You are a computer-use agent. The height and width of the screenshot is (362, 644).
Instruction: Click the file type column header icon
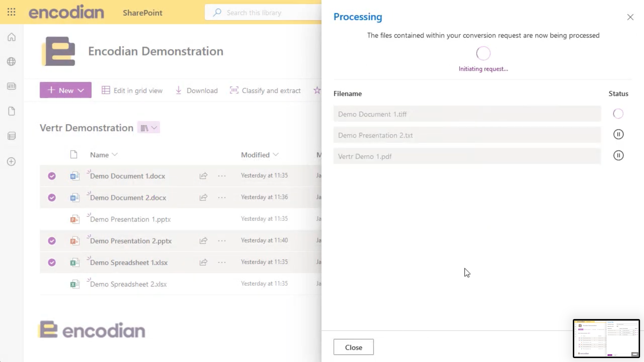(74, 155)
